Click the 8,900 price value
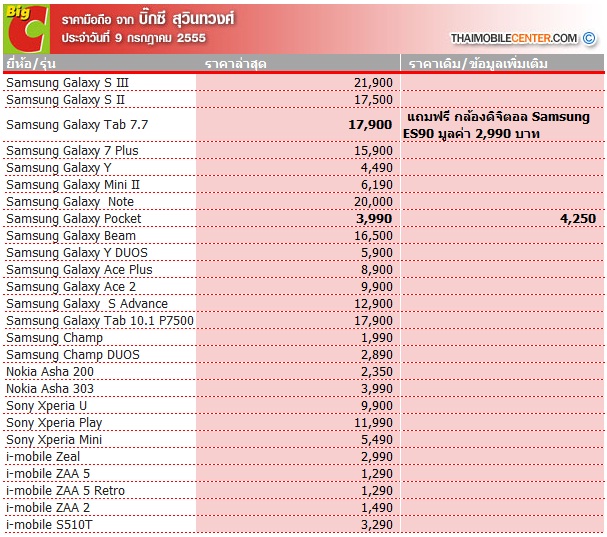This screenshot has height=537, width=607. [x=377, y=270]
